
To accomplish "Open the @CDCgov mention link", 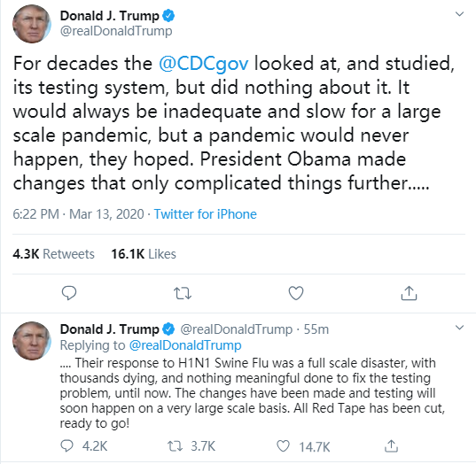I will tap(203, 65).
